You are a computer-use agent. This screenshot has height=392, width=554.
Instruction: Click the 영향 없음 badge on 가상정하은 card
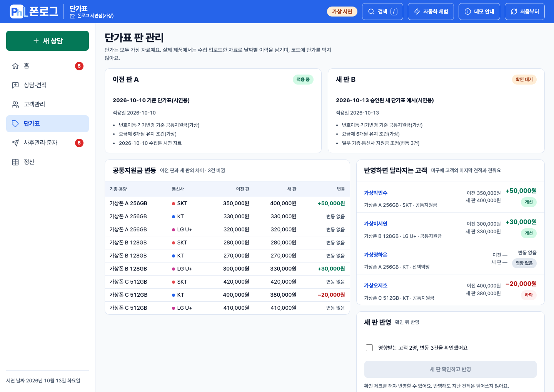click(524, 263)
